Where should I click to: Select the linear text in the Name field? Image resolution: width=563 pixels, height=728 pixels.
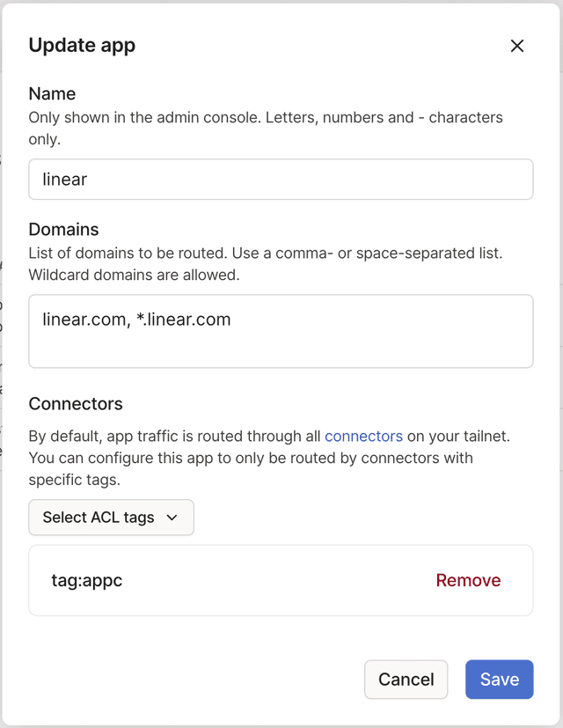(64, 179)
